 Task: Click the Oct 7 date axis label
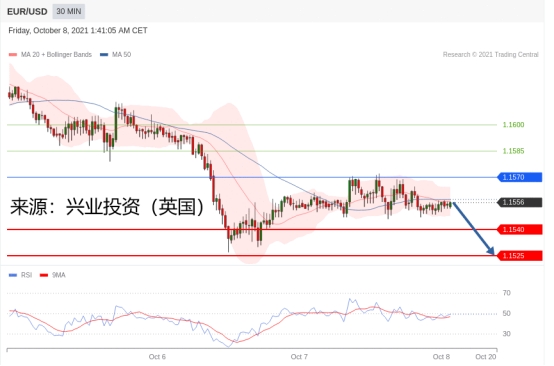(x=299, y=357)
